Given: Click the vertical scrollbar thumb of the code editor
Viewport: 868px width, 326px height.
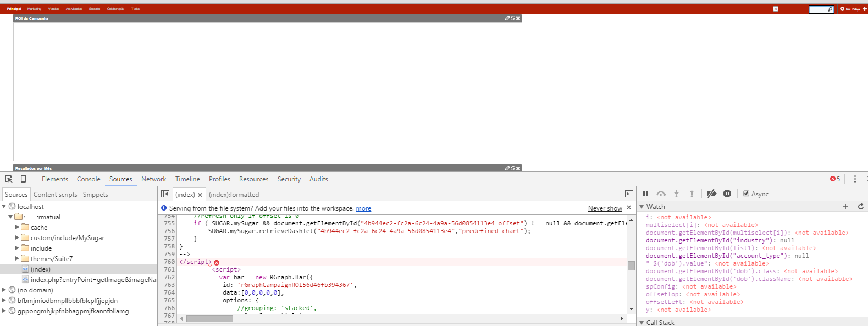Looking at the screenshot, I should click(631, 266).
